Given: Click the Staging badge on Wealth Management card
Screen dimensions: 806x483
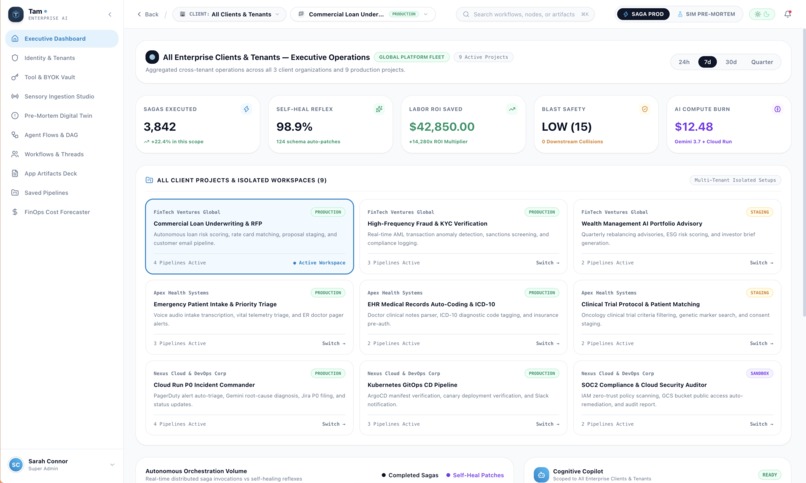Looking at the screenshot, I should click(x=759, y=212).
